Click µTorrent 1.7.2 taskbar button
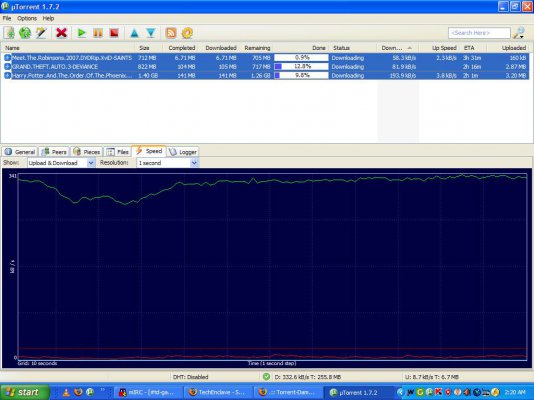This screenshot has width=534, height=400. (358, 393)
